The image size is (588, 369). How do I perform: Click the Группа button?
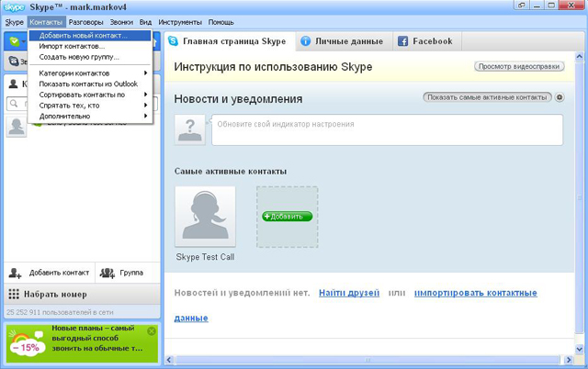tap(128, 273)
